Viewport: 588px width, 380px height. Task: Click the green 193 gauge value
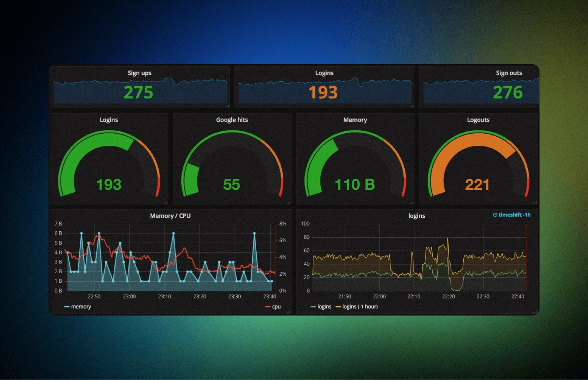pos(109,185)
